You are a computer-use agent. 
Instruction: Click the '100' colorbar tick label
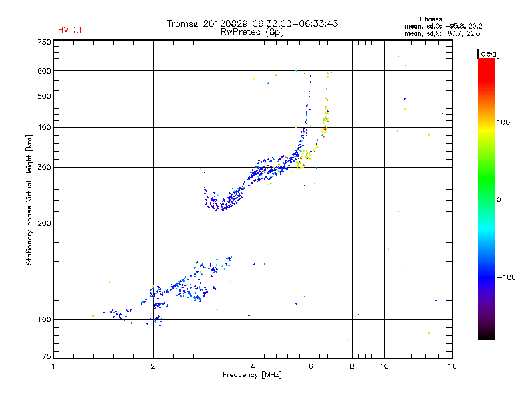(503, 122)
